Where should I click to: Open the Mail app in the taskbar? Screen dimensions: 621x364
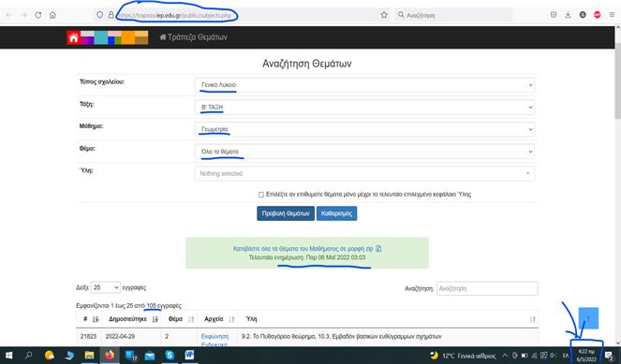150,356
